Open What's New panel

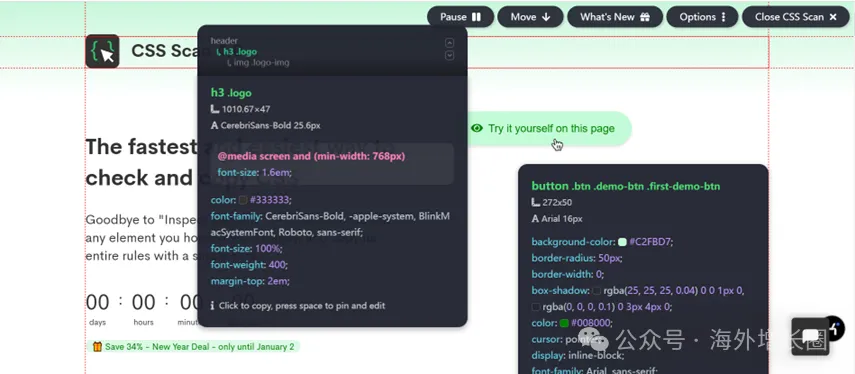(x=615, y=17)
